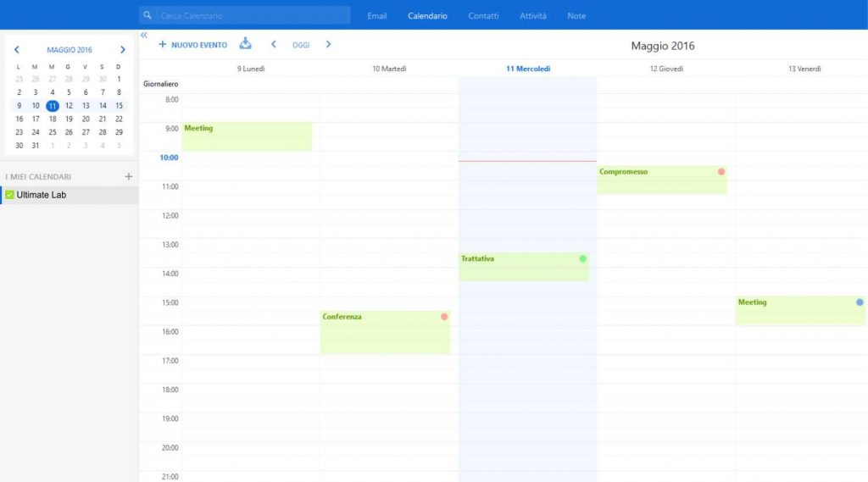Add a new calendar with plus icon
This screenshot has width=868, height=482.
[x=129, y=176]
